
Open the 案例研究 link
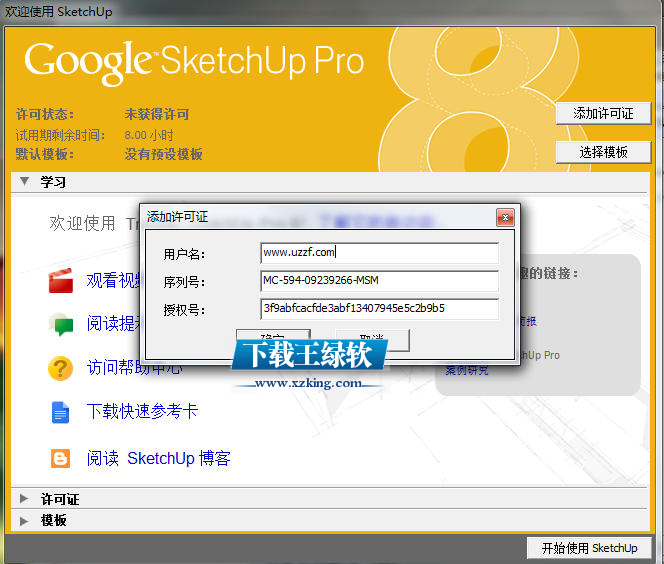pos(466,370)
